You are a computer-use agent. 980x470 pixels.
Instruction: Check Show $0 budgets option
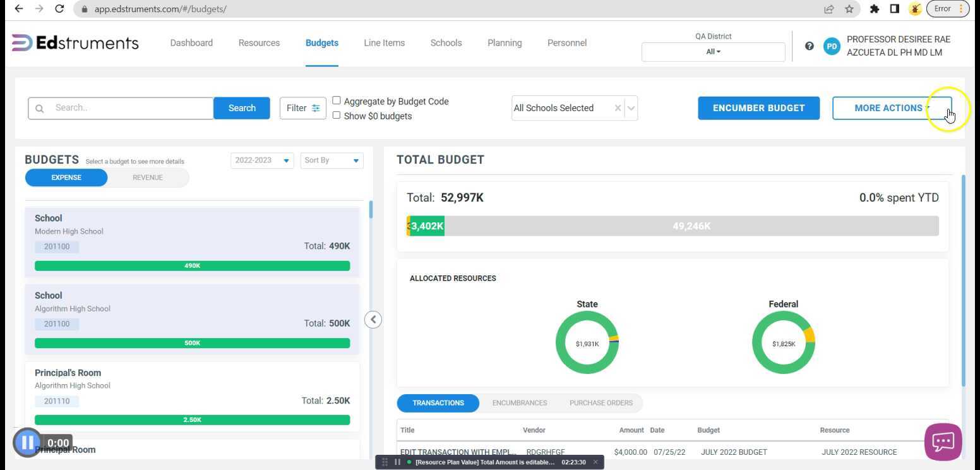click(x=337, y=115)
